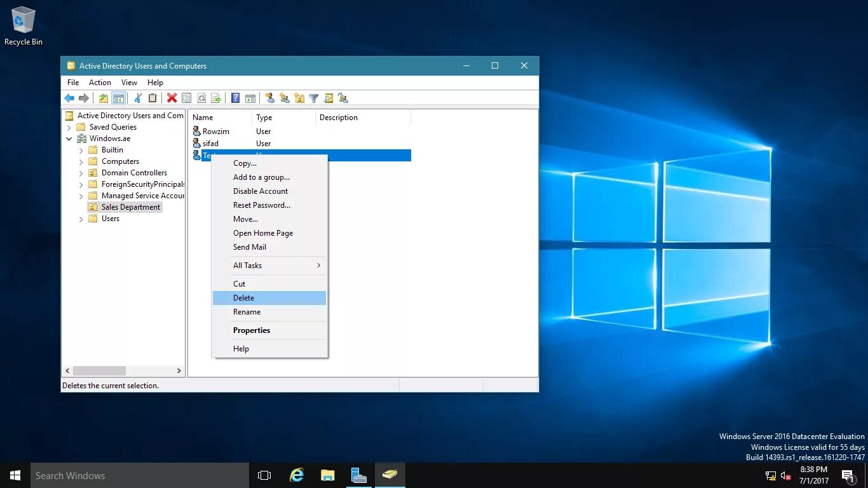
Task: Select Open Home Page menu entry
Action: pos(269,233)
